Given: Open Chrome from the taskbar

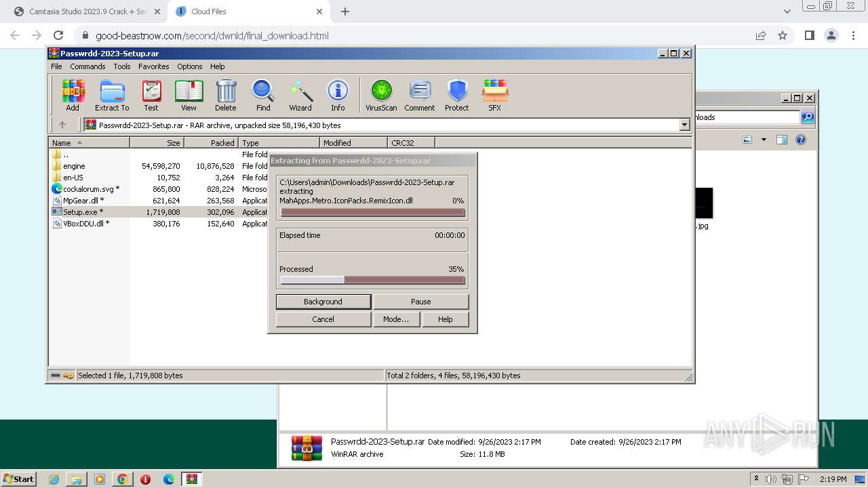Looking at the screenshot, I should (x=123, y=479).
